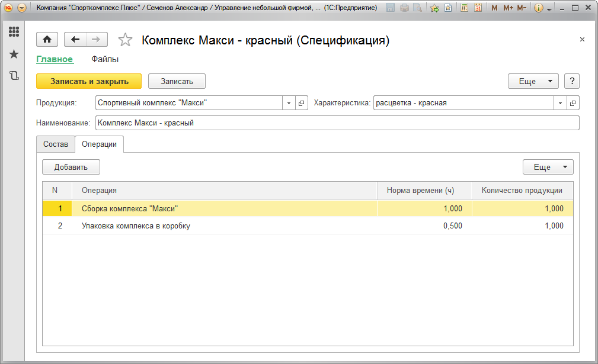Select the Операции tab

click(99, 144)
